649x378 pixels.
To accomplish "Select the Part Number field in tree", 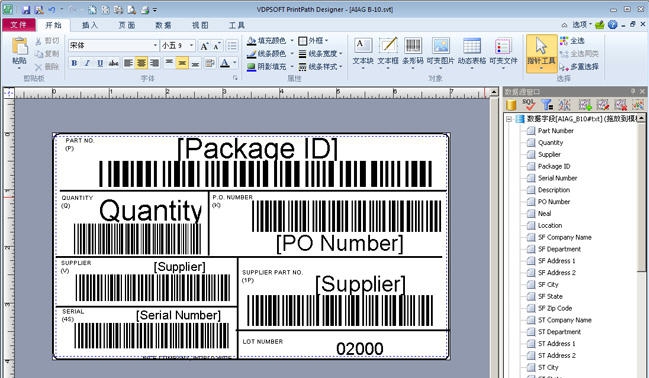I will (555, 131).
